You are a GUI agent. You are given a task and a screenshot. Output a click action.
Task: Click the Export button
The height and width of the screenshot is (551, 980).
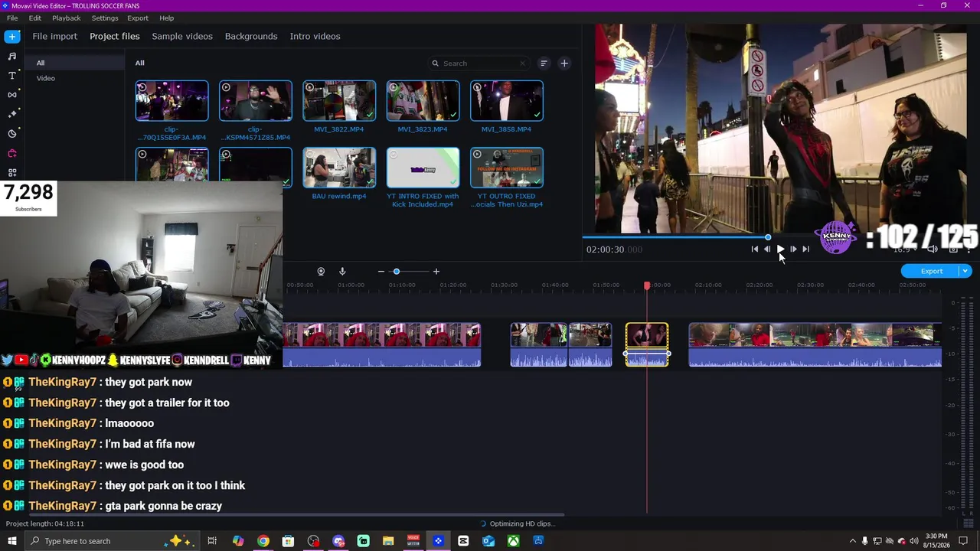931,271
